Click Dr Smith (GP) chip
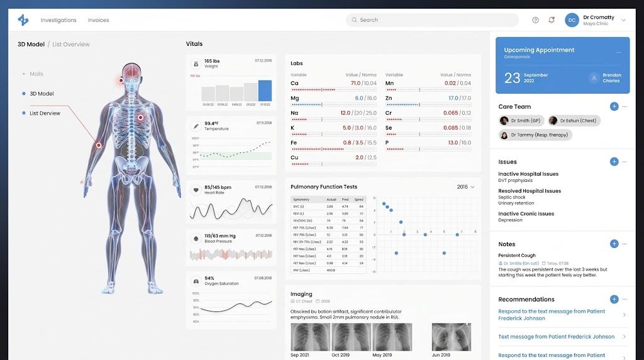 click(521, 120)
